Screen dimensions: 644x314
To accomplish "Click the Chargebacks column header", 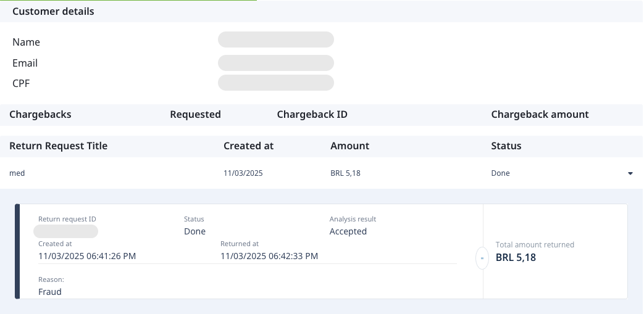I will (40, 115).
